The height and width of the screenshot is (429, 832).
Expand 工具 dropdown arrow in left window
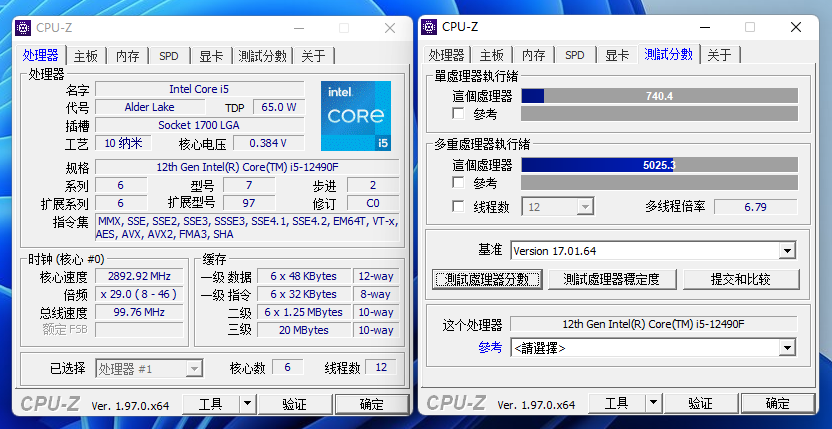247,404
